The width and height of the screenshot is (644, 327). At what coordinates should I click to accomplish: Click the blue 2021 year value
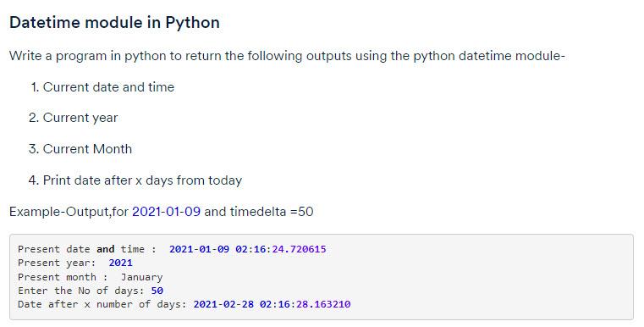point(120,263)
